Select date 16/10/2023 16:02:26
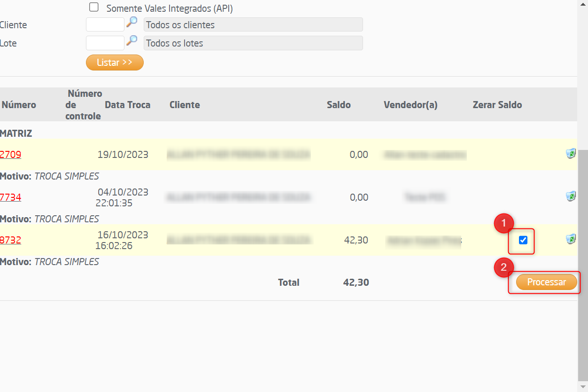This screenshot has height=392, width=588. 122,240
